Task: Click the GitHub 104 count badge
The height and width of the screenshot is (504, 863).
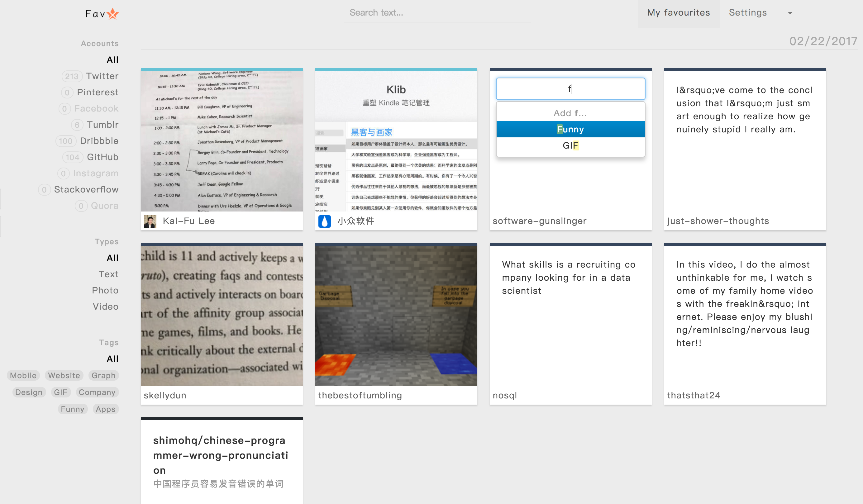Action: coord(73,157)
